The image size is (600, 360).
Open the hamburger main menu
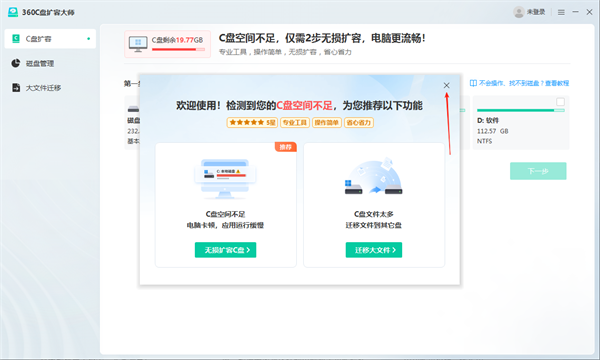click(561, 13)
